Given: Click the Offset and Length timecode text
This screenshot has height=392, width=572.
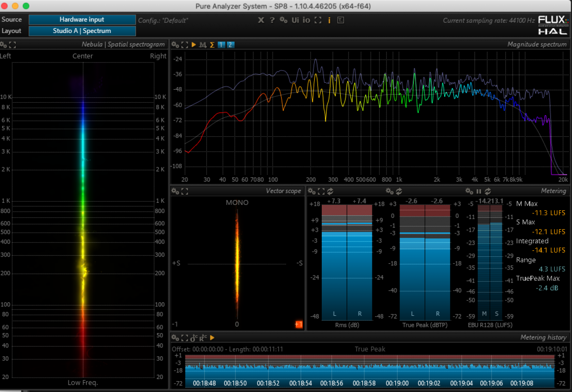Looking at the screenshot, I should coord(227,349).
